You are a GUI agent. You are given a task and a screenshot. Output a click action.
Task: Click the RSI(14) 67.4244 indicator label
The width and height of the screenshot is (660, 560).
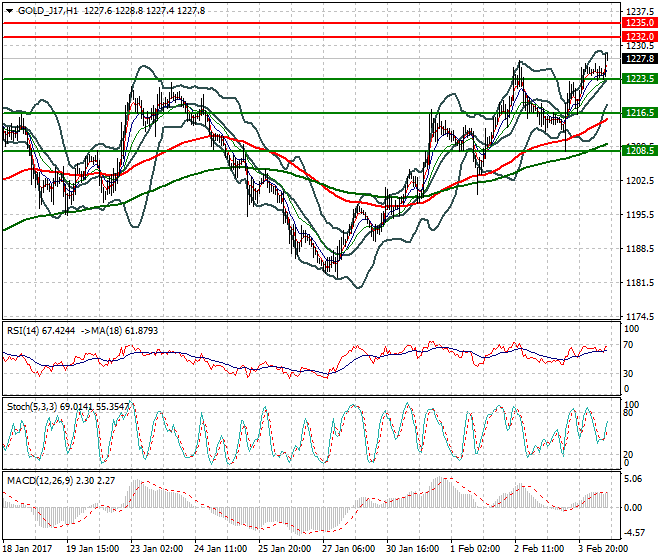tap(41, 331)
